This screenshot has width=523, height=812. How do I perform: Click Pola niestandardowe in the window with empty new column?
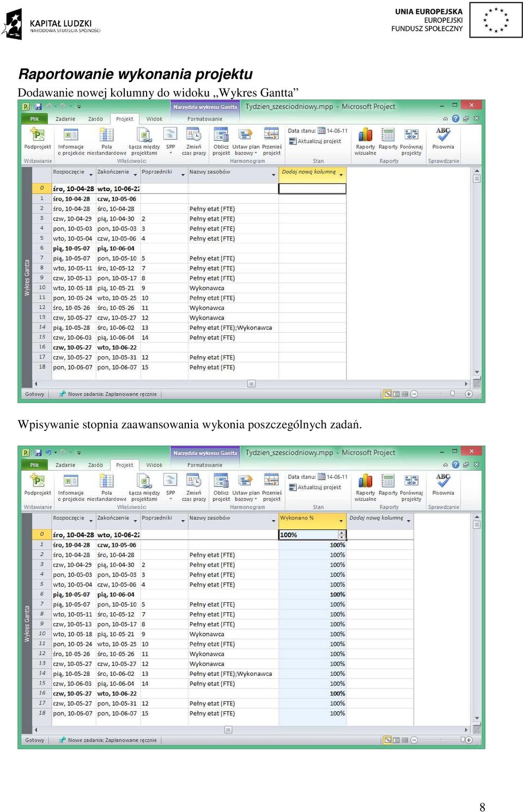pos(107,141)
